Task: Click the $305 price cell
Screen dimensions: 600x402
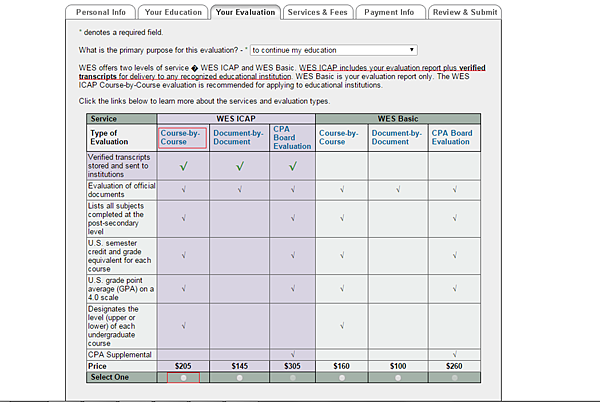Action: click(292, 366)
